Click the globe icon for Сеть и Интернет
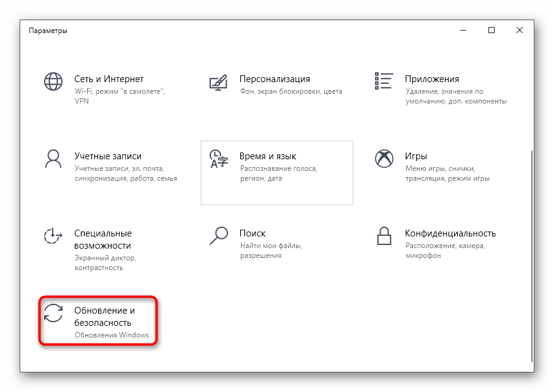 pos(53,81)
